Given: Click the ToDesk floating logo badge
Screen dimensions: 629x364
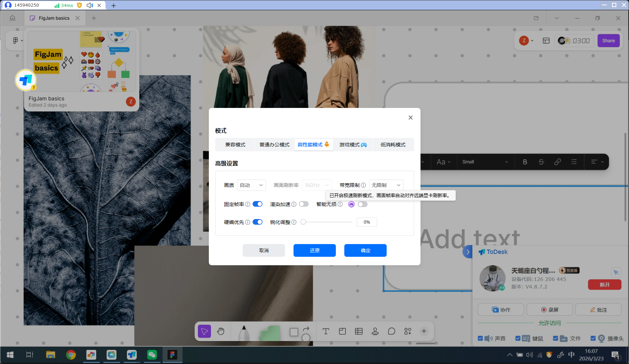Looking at the screenshot, I should coord(25,80).
